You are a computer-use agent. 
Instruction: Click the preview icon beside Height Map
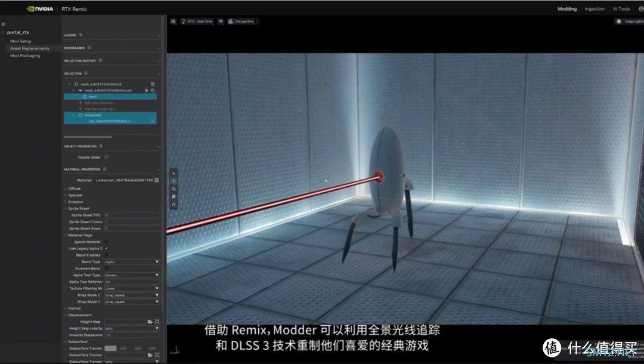pos(157,322)
